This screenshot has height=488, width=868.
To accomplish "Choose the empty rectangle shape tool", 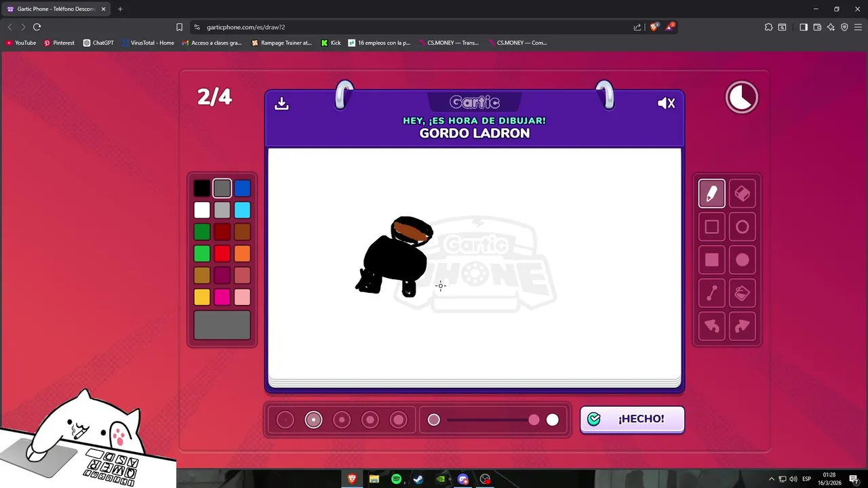I will [711, 227].
